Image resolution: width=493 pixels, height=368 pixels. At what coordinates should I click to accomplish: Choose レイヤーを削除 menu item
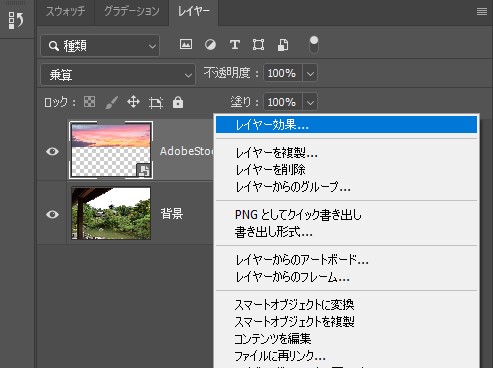tap(346, 170)
